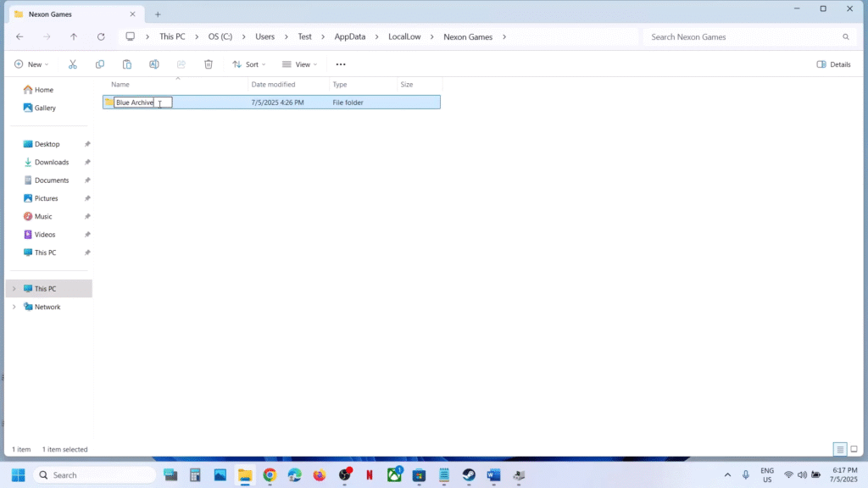
Task: Navigate to This PC breadcrumb
Action: 172,36
